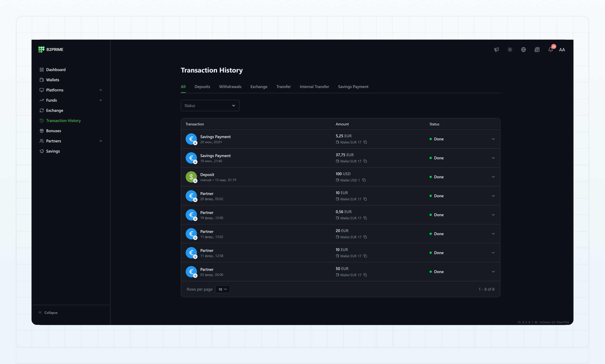Expand the Partner 20 февр. row
Screen dimensions: 605x364
tap(493, 196)
